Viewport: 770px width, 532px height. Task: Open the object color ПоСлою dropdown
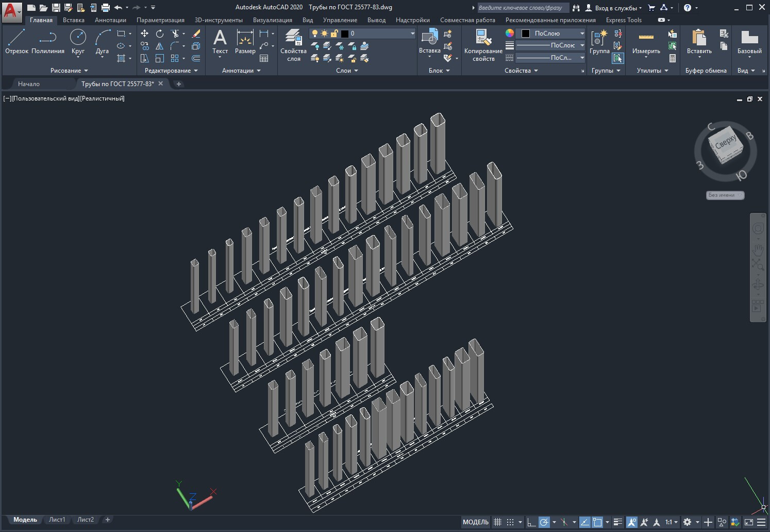551,34
